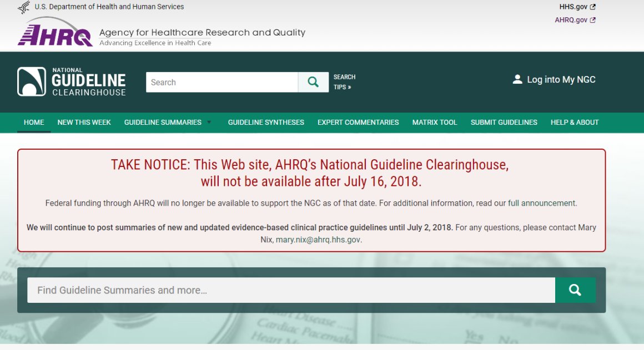Click the magnifier icon in header search

313,82
